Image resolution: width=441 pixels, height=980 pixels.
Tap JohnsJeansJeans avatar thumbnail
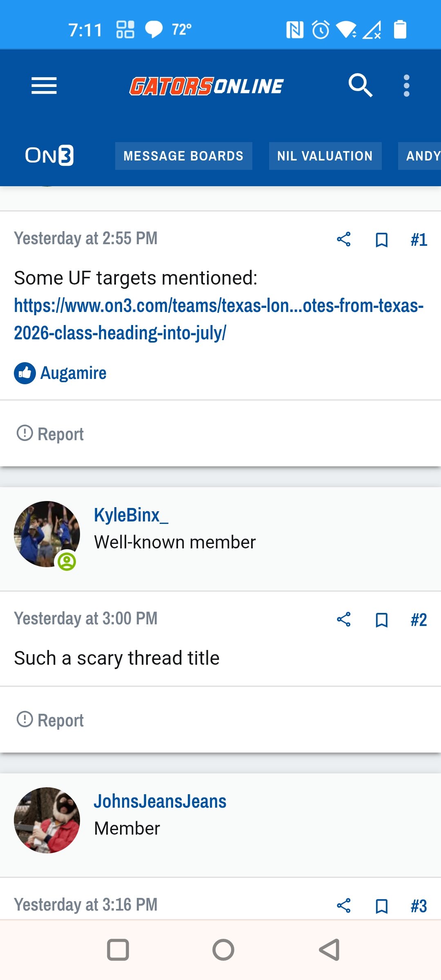tap(47, 820)
